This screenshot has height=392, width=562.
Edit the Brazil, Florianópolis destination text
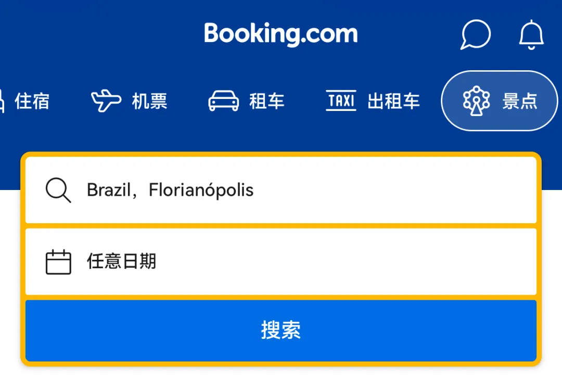(170, 190)
